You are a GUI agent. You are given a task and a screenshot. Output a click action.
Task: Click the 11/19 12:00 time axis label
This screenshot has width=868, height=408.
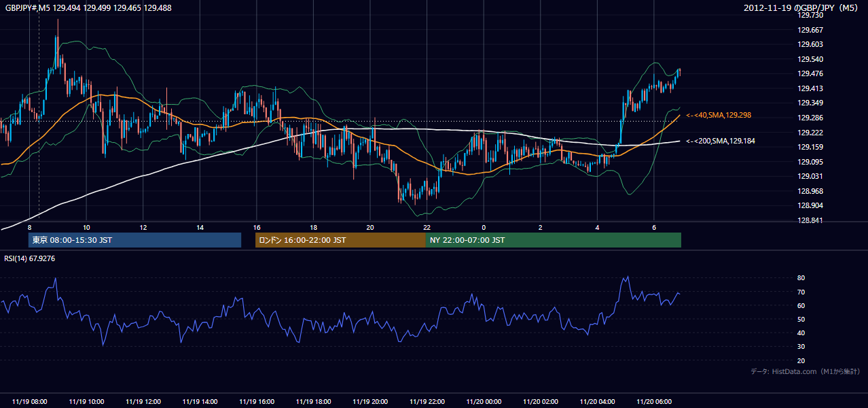pos(143,401)
